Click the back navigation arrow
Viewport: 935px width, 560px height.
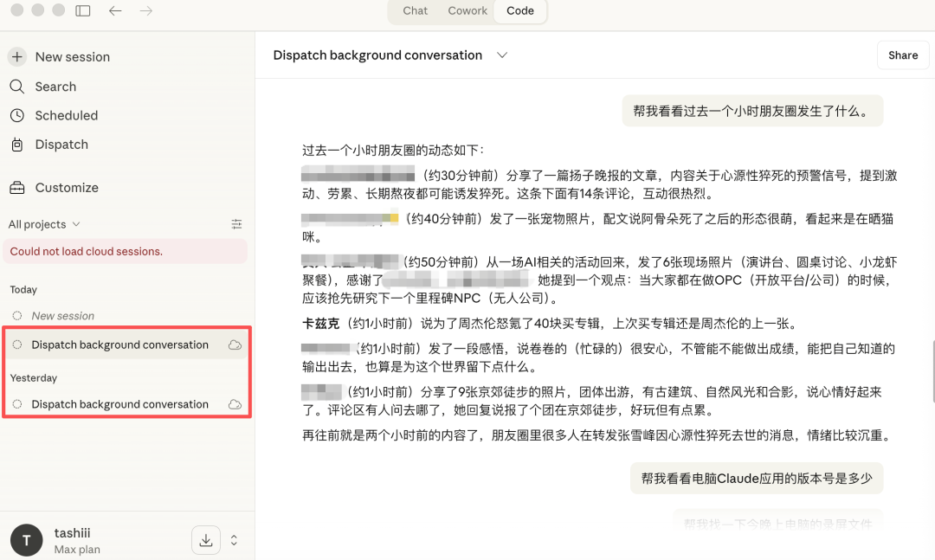(115, 11)
